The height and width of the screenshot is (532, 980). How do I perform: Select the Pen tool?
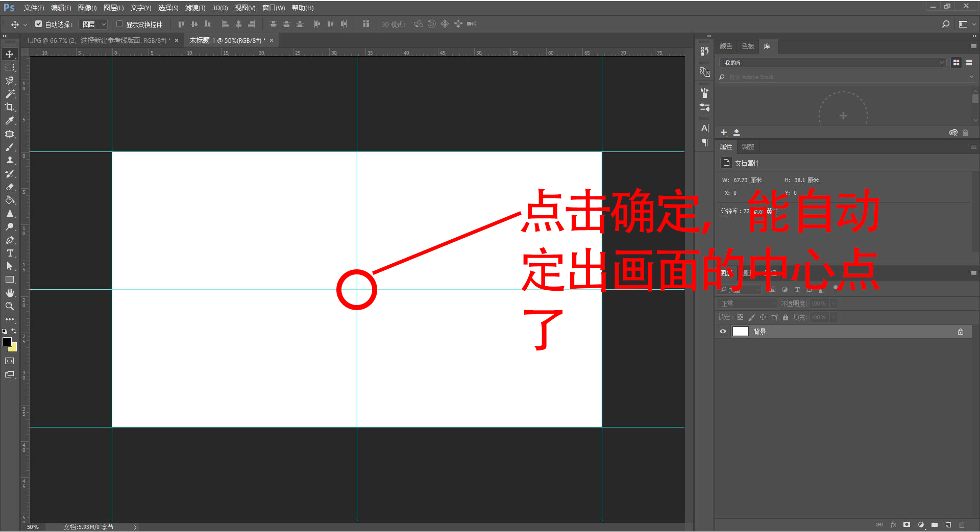click(10, 240)
